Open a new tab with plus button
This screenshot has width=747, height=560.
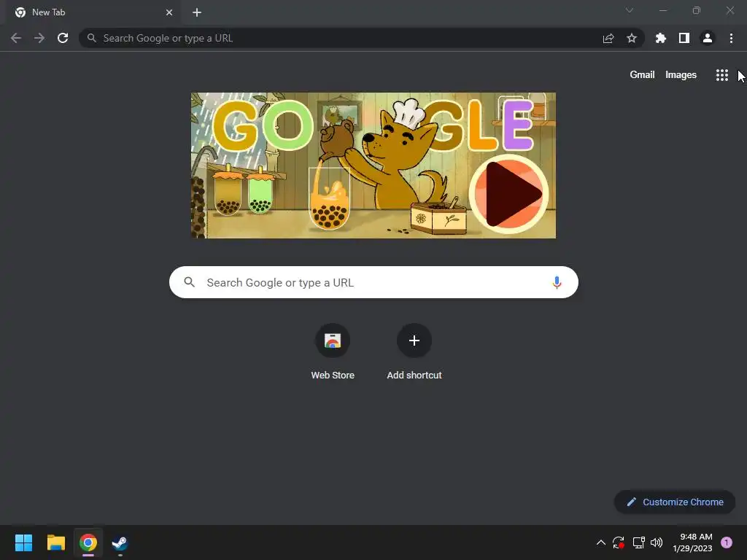[x=197, y=12]
